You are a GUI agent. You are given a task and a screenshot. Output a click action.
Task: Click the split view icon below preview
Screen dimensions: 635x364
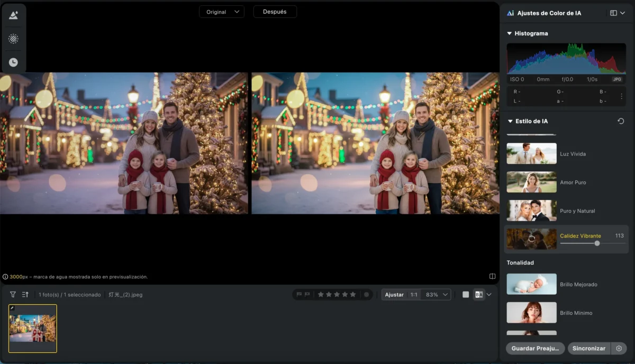[492, 276]
